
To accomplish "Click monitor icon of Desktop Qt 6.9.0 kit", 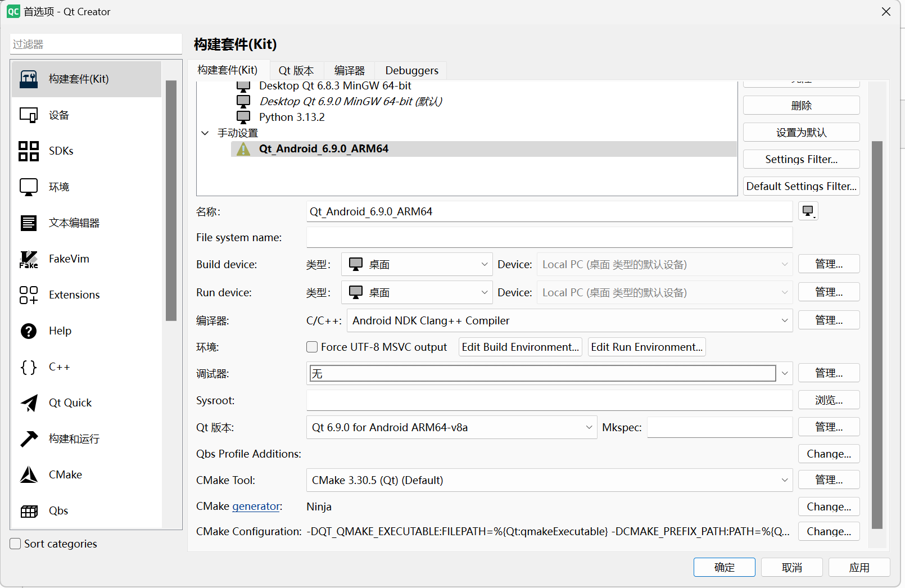I will (243, 101).
